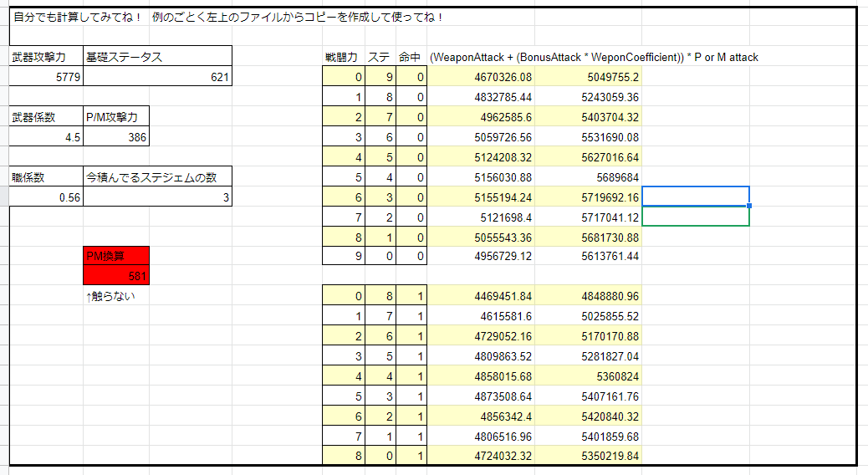868x475 pixels.
Task: Select the weapon attack value 5779
Action: [47, 76]
